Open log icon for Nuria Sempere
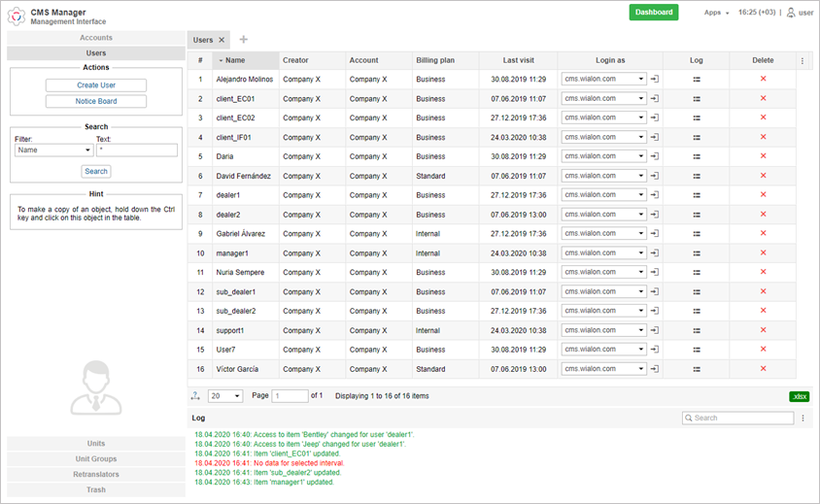The image size is (820, 504). 697,272
